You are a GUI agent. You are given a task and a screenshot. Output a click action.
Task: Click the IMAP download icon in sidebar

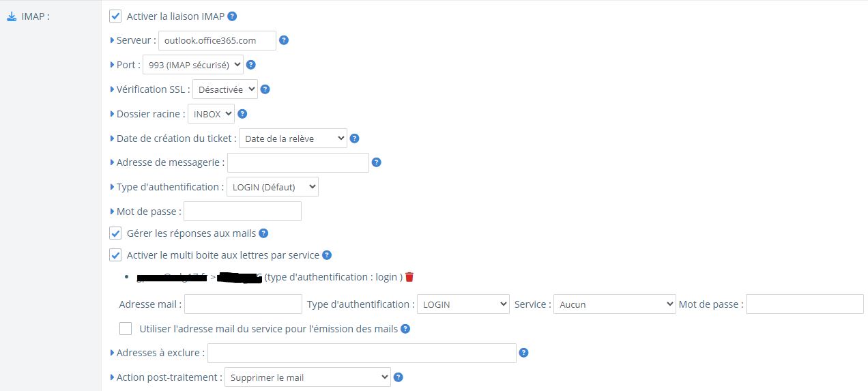(12, 16)
